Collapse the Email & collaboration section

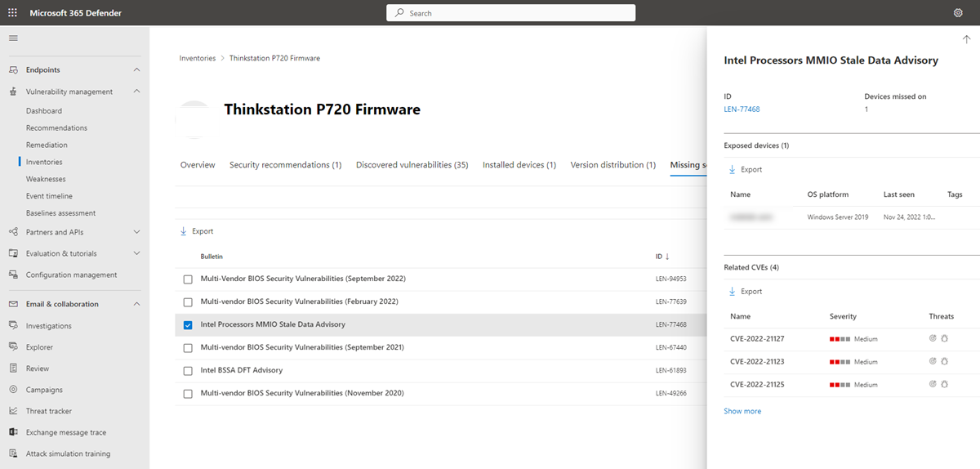point(136,304)
